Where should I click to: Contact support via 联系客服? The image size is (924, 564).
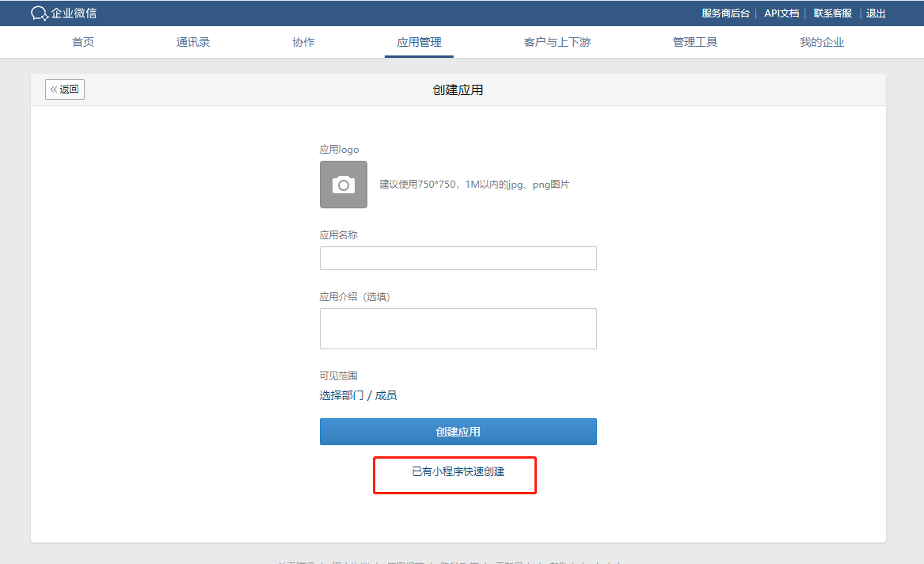pos(831,13)
